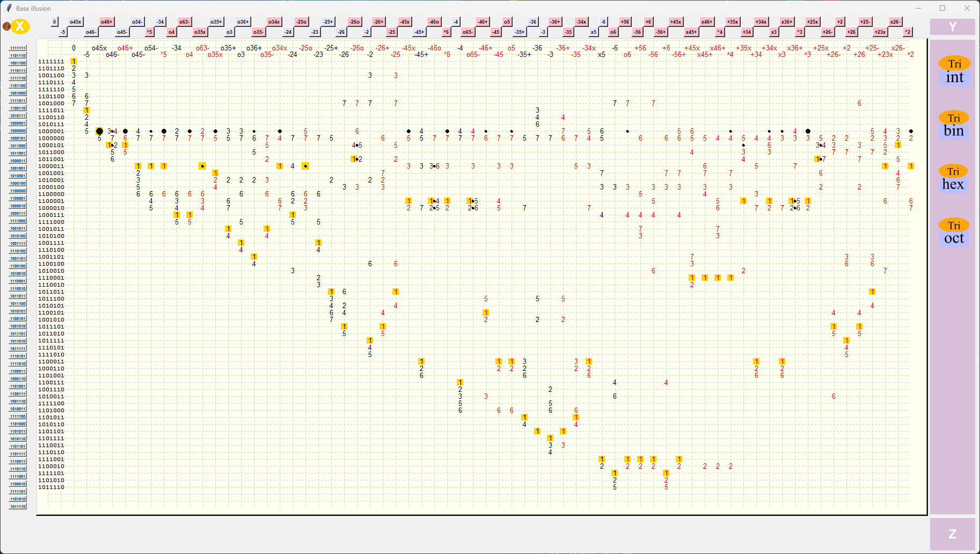Click the pink 'o46+' button in top row

pos(107,21)
